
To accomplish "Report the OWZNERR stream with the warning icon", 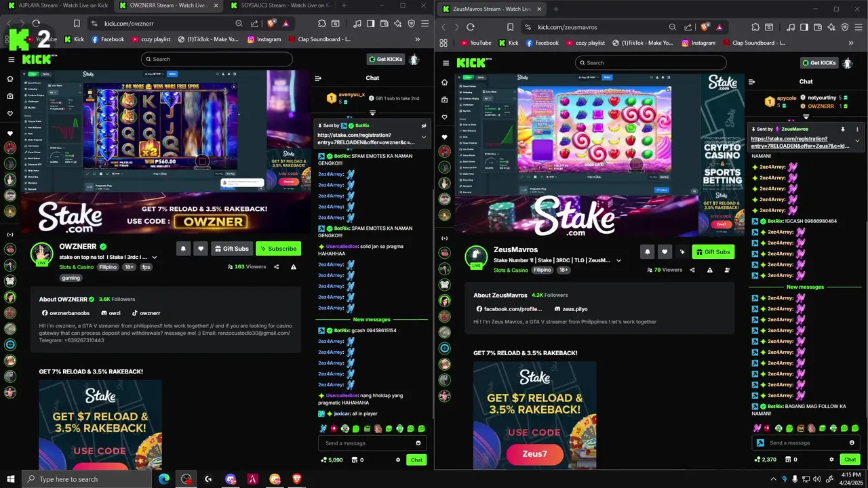I will (x=294, y=267).
